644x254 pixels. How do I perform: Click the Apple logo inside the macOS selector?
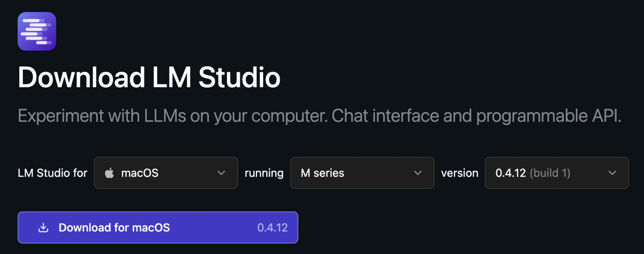click(110, 173)
